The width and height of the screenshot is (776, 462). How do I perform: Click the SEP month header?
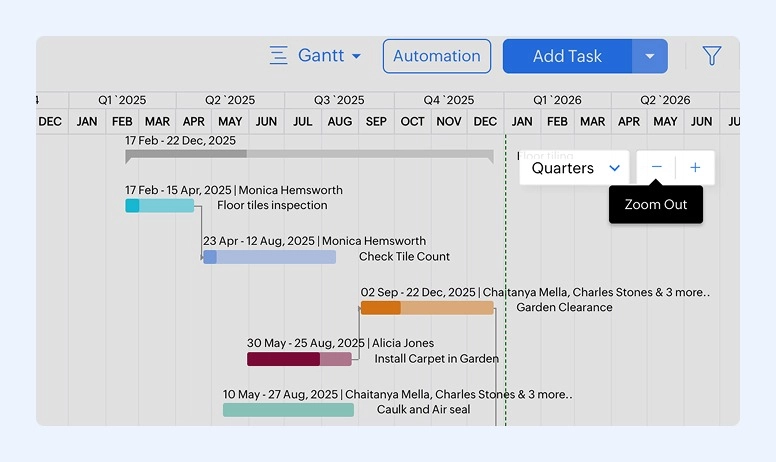coord(376,122)
